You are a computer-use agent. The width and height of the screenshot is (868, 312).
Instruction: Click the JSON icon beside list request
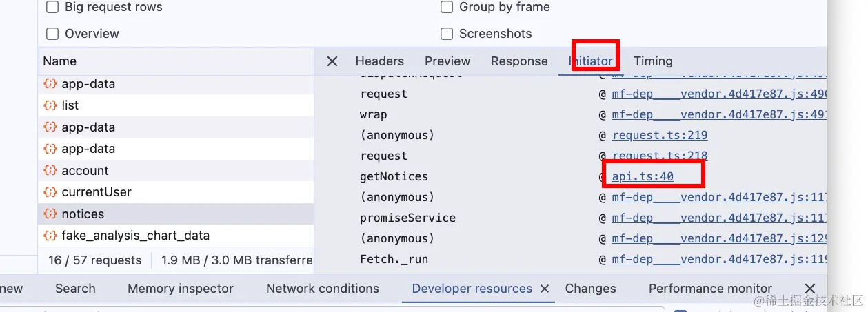click(50, 105)
